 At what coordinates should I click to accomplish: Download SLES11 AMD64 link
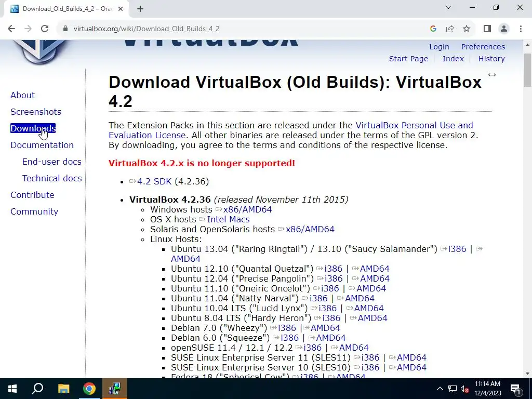tap(411, 357)
